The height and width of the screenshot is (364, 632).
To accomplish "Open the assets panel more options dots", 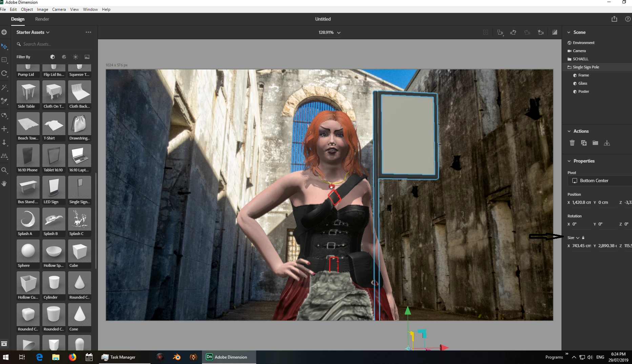I will (88, 32).
